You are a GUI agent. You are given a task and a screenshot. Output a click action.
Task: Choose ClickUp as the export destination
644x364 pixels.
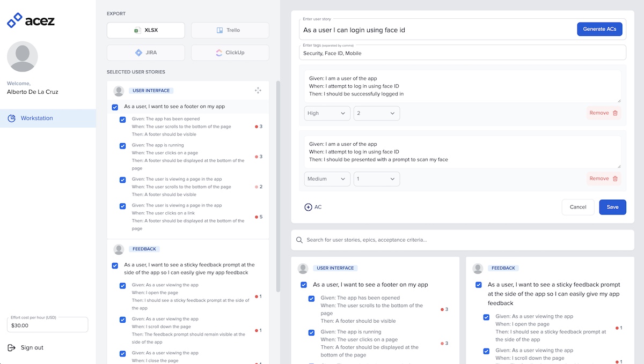coord(230,52)
